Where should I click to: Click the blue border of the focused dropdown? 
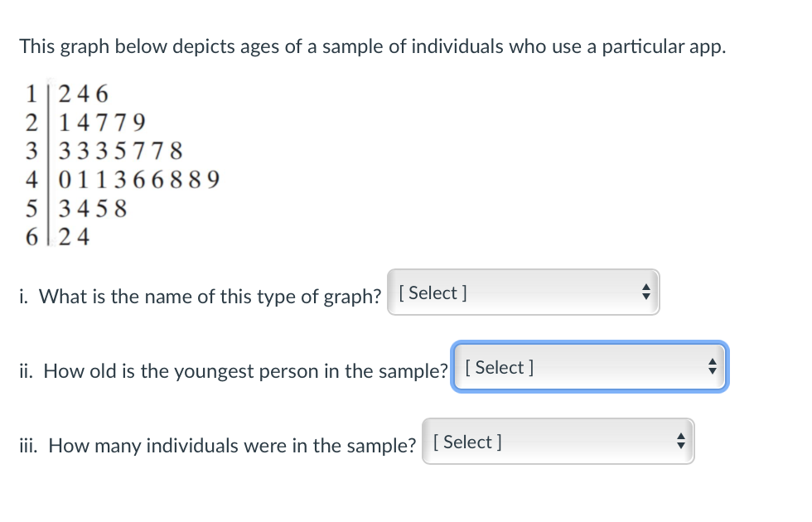(589, 345)
